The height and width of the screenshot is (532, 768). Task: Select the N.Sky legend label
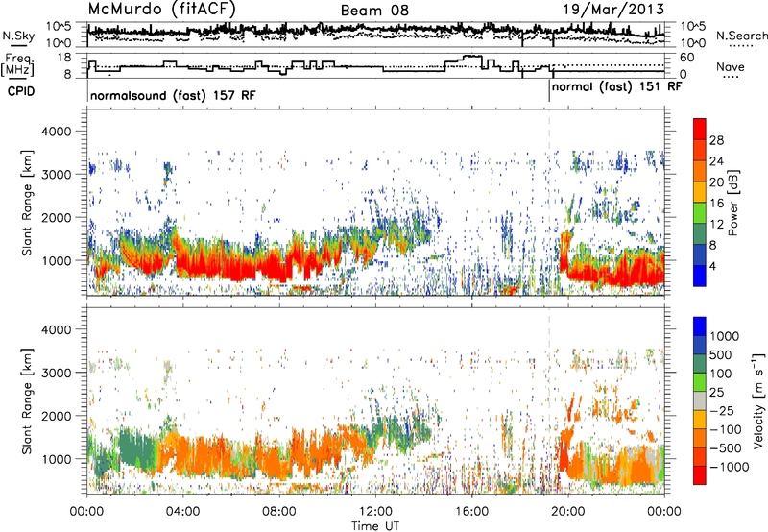pyautogui.click(x=18, y=36)
